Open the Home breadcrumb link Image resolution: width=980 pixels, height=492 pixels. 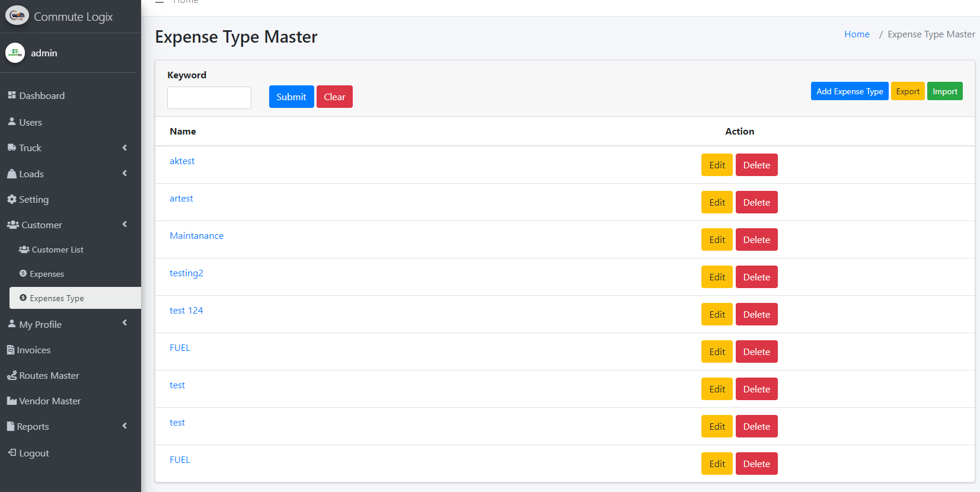point(856,34)
